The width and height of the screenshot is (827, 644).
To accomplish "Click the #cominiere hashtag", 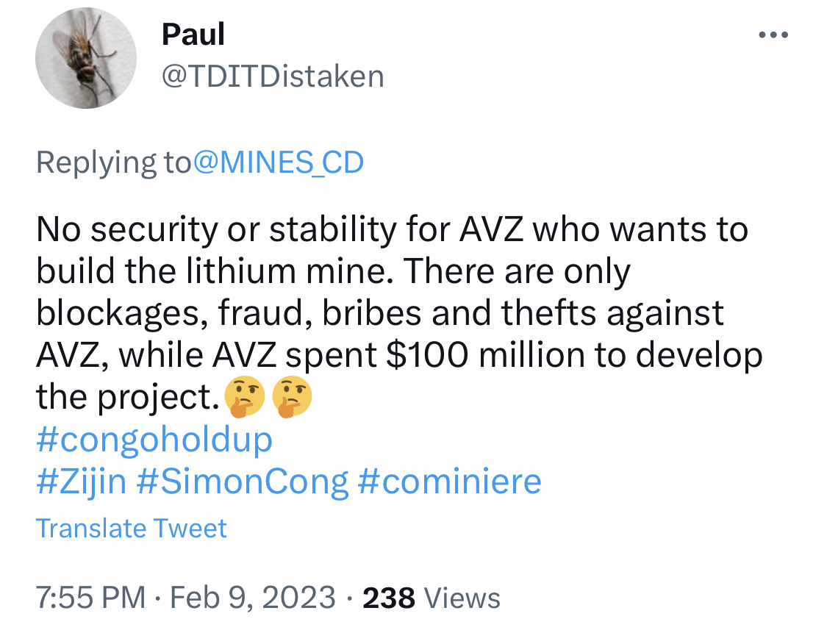I will click(449, 482).
